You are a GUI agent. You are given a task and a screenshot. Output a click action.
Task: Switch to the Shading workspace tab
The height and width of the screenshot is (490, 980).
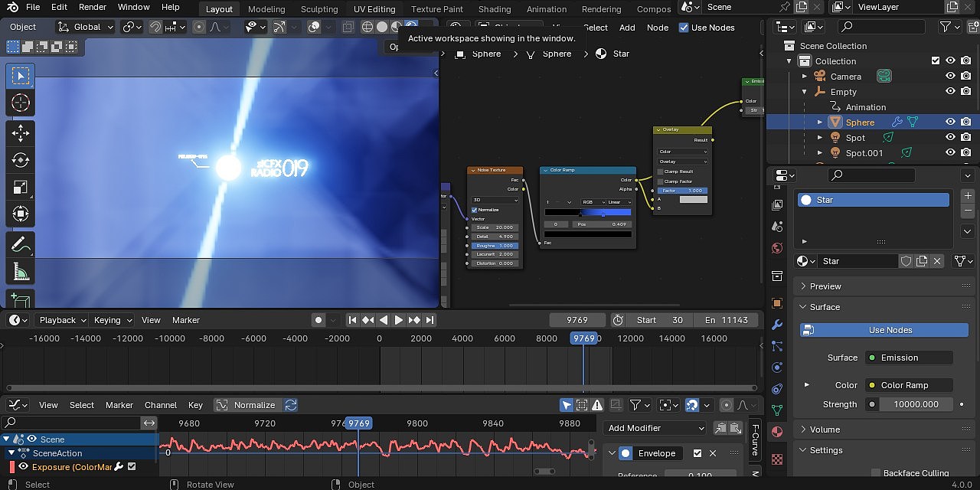[x=495, y=9]
